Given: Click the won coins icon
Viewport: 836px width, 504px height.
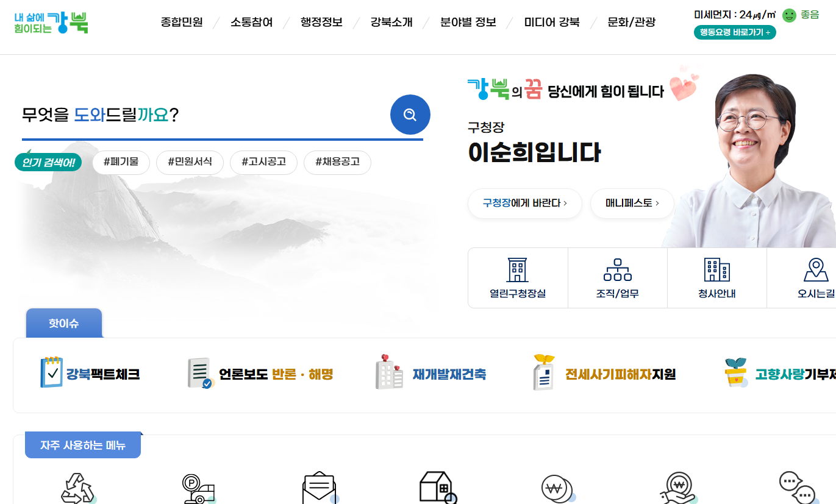Looking at the screenshot, I should click(x=558, y=489).
